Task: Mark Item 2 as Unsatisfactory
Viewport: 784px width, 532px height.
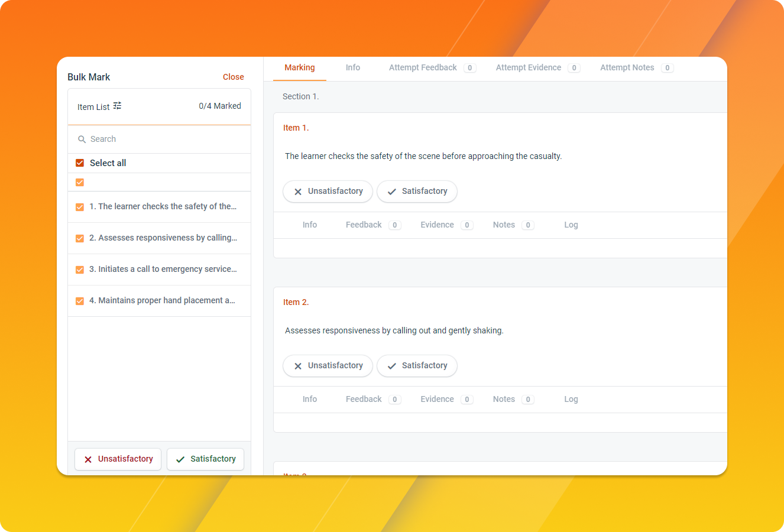Action: pyautogui.click(x=328, y=366)
